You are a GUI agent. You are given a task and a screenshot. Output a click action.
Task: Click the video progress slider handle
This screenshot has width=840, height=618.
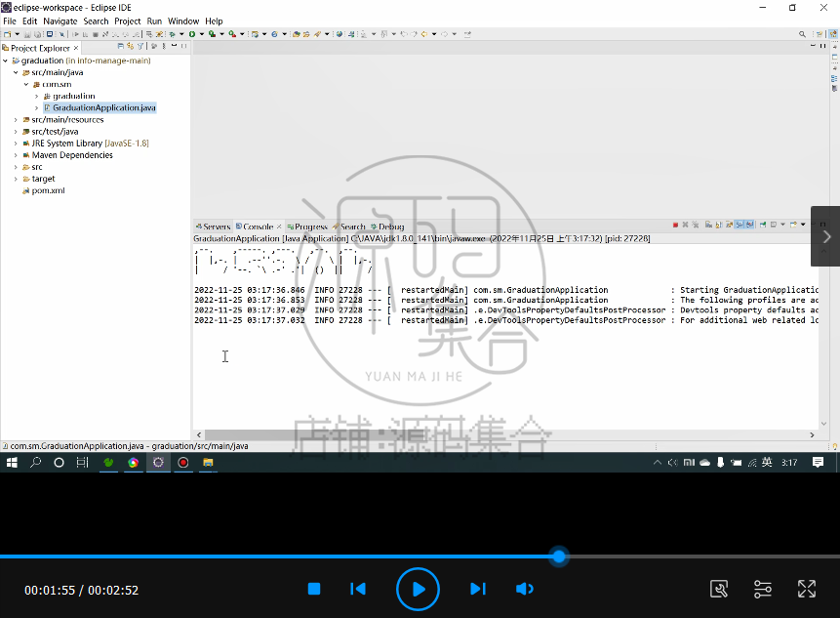tap(558, 556)
